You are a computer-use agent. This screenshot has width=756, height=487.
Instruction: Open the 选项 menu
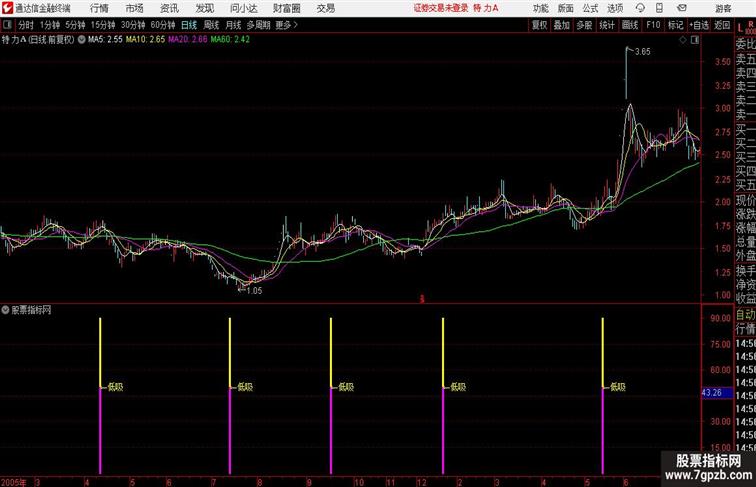point(615,8)
